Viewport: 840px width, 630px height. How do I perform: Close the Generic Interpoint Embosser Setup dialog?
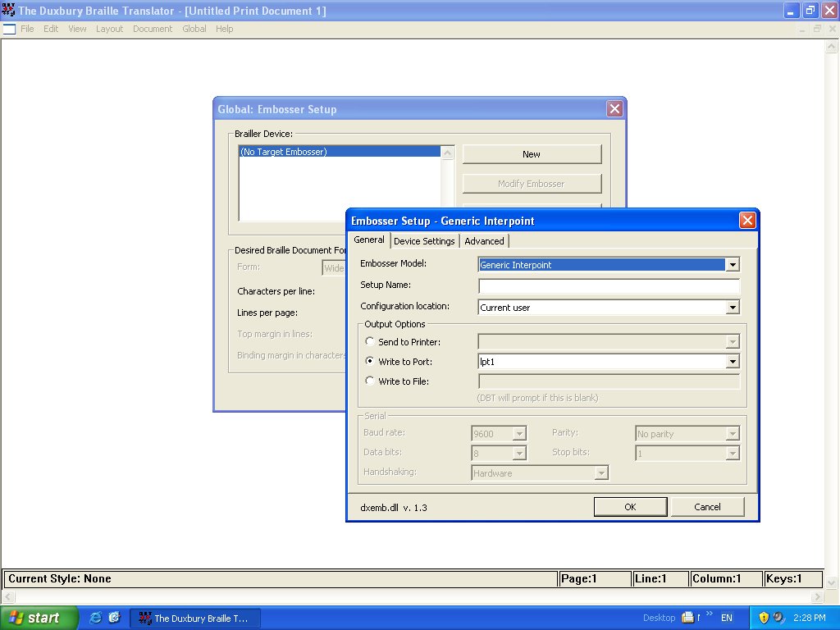tap(747, 220)
